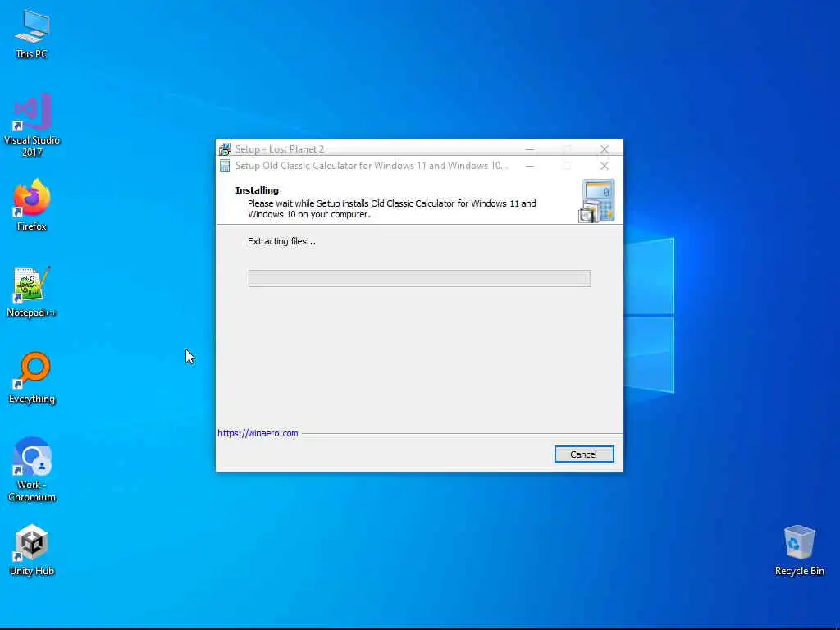840x630 pixels.
Task: Click the 'Setup - Lost Planet 2' title text
Action: (280, 149)
